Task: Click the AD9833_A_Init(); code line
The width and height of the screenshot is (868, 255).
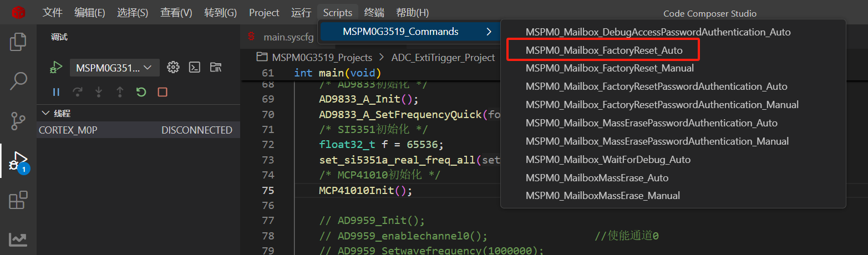Action: pos(368,99)
